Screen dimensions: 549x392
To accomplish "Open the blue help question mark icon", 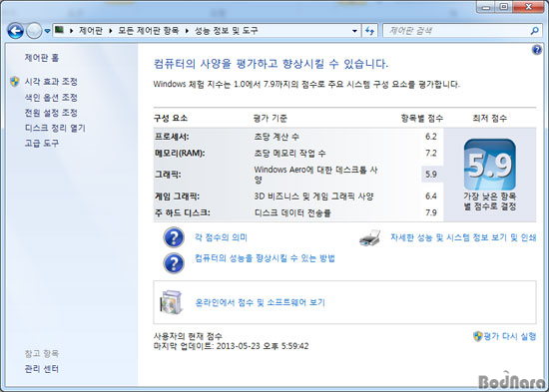I will click(x=536, y=50).
